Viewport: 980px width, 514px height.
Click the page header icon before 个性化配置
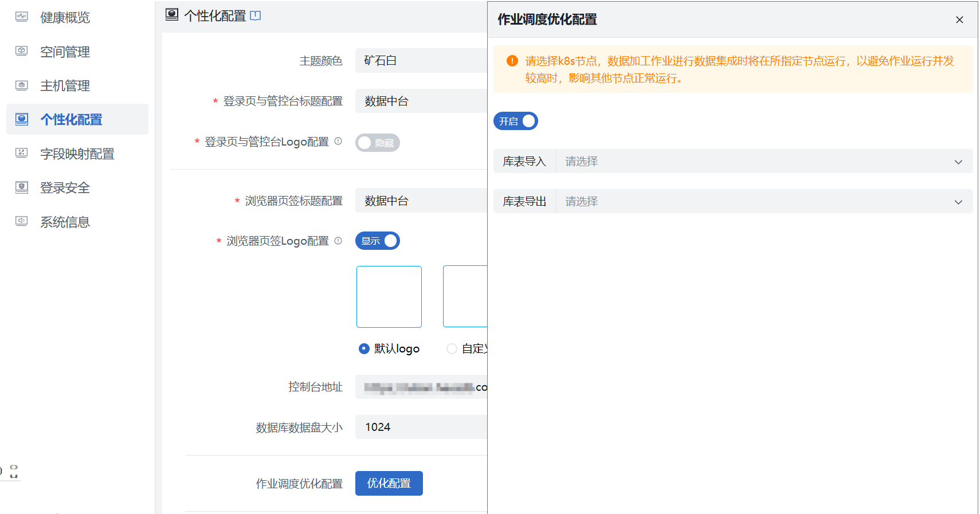[x=172, y=15]
